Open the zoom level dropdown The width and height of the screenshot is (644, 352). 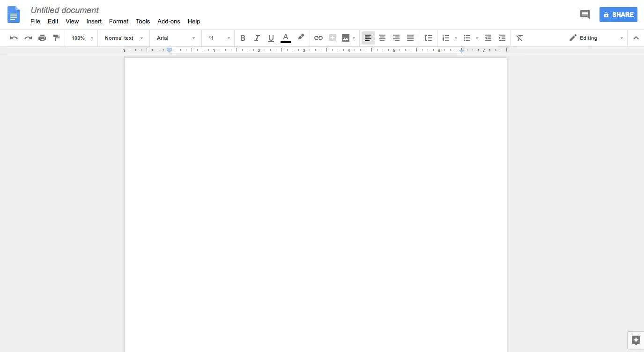tap(81, 38)
